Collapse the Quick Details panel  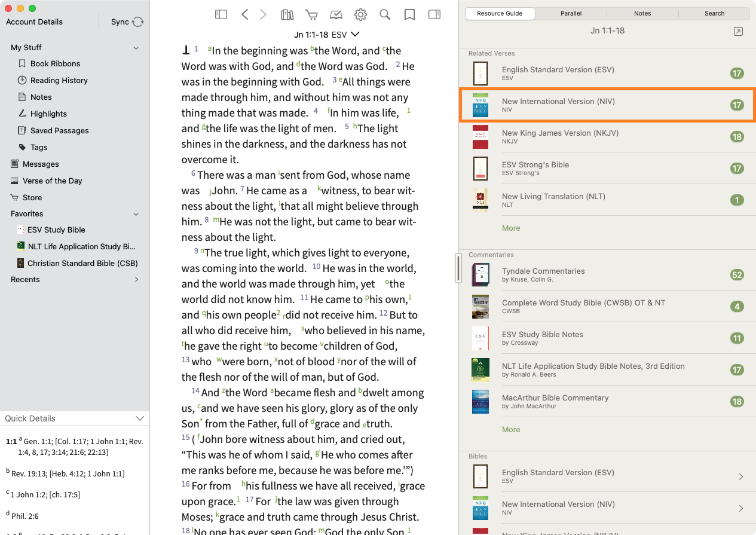tap(140, 418)
